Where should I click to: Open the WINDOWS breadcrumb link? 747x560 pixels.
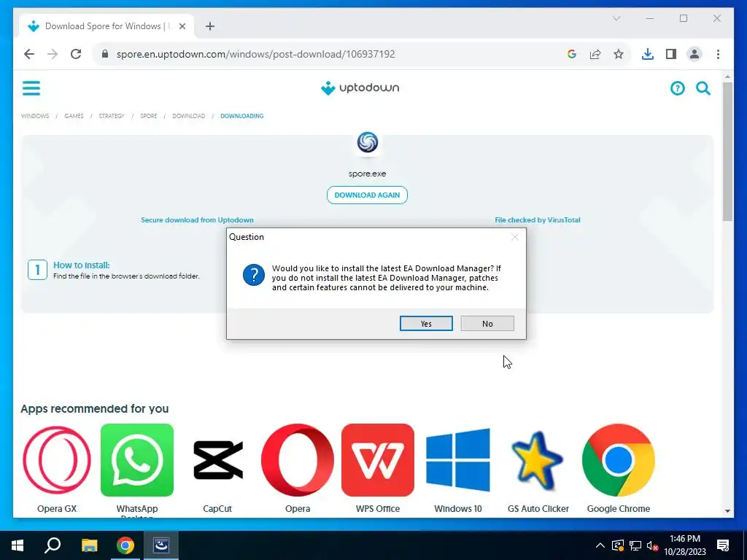(x=35, y=116)
